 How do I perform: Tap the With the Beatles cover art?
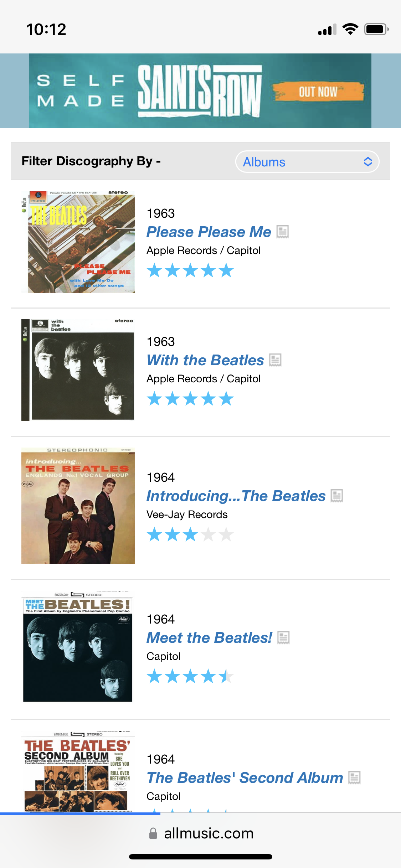pyautogui.click(x=78, y=370)
